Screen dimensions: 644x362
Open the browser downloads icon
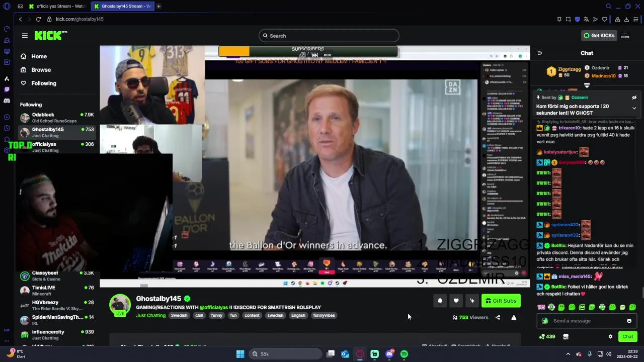(x=626, y=19)
